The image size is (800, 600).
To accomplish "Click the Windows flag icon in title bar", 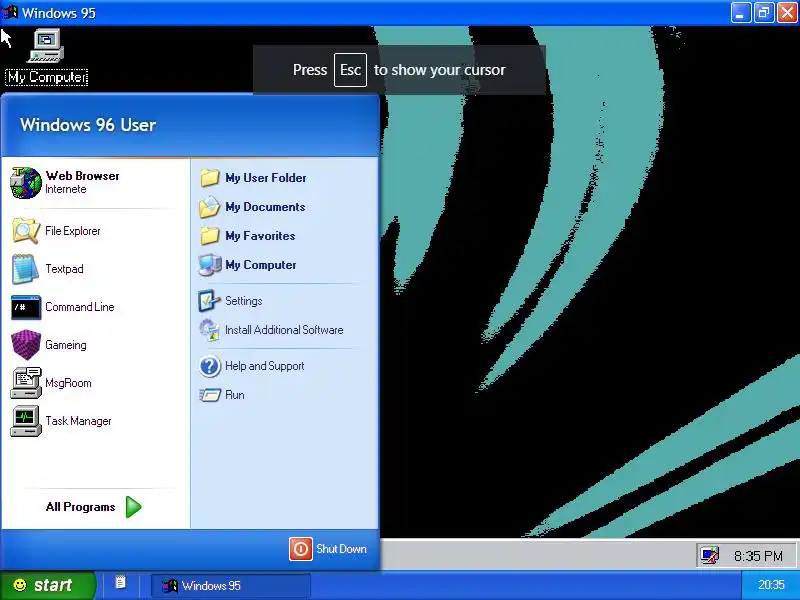I will [x=10, y=12].
